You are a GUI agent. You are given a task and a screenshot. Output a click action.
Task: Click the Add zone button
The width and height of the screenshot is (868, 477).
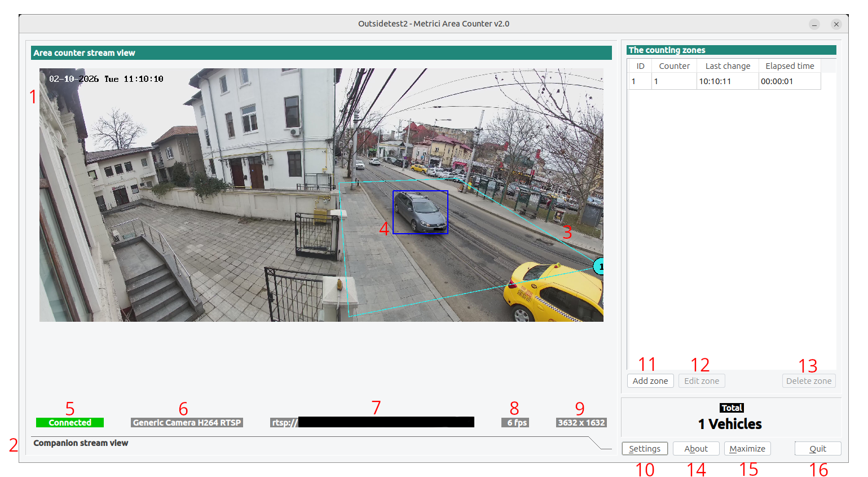coord(650,381)
